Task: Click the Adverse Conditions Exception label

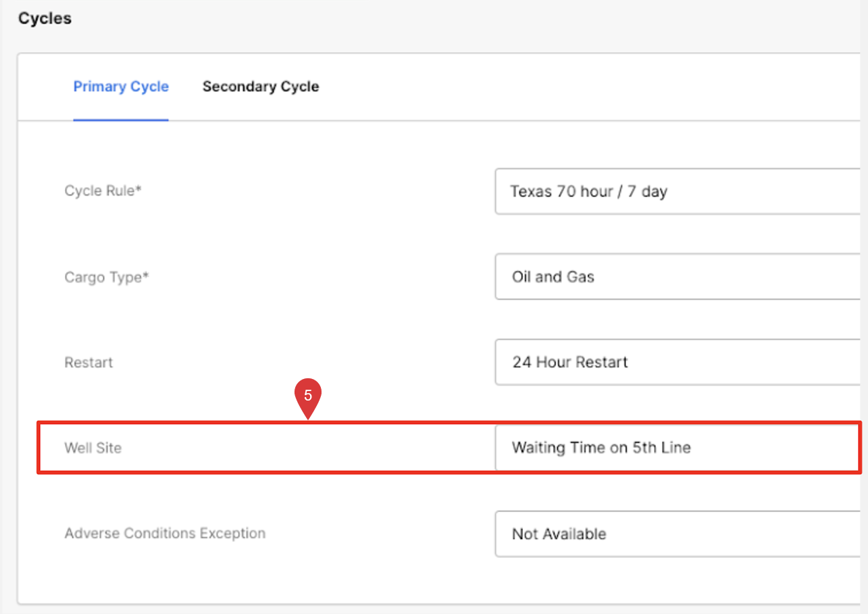Action: (165, 533)
